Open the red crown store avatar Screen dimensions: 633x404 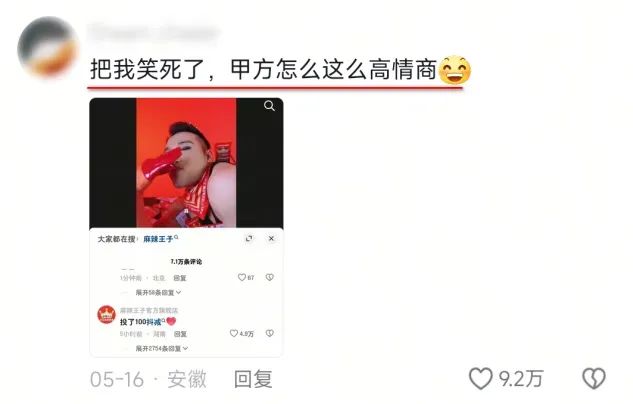click(107, 314)
